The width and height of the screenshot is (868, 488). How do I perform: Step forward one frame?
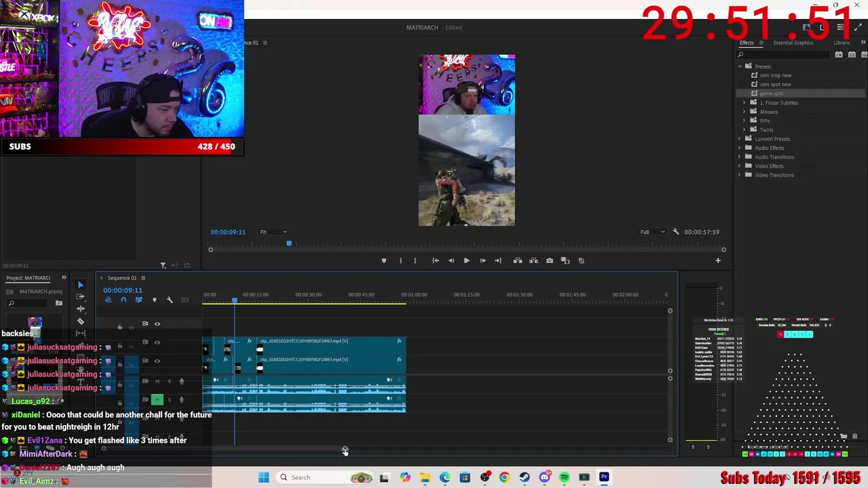(483, 260)
